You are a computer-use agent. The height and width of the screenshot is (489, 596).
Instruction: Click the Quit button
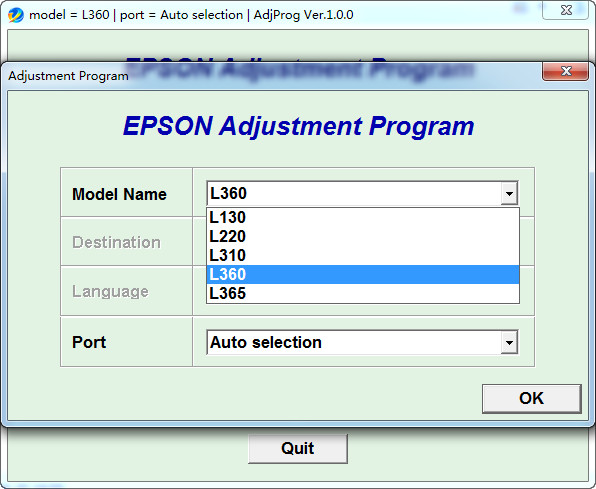coord(298,448)
